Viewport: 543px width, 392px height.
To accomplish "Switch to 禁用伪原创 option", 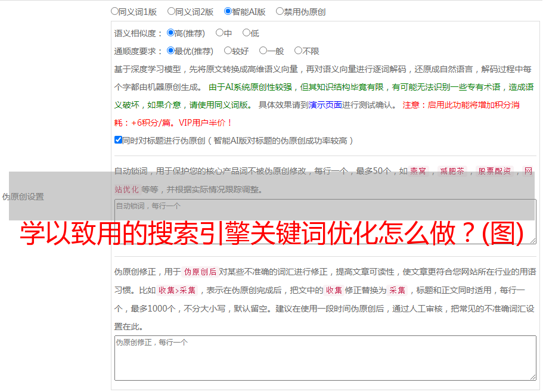I will pyautogui.click(x=280, y=11).
